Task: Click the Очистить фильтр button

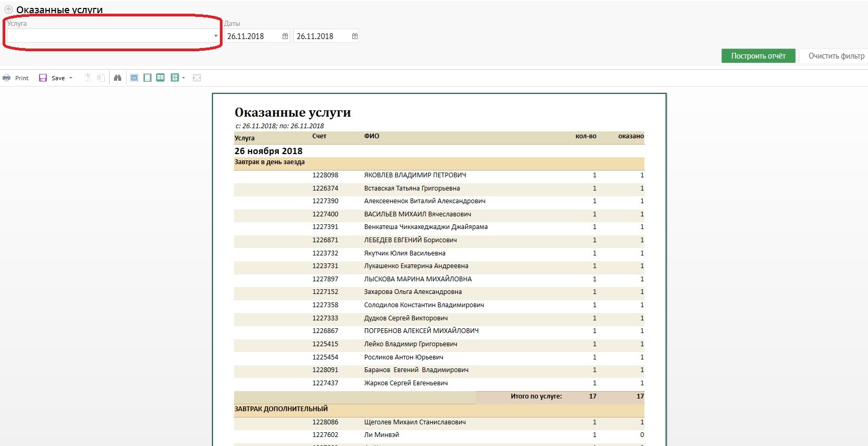Action: [835, 56]
